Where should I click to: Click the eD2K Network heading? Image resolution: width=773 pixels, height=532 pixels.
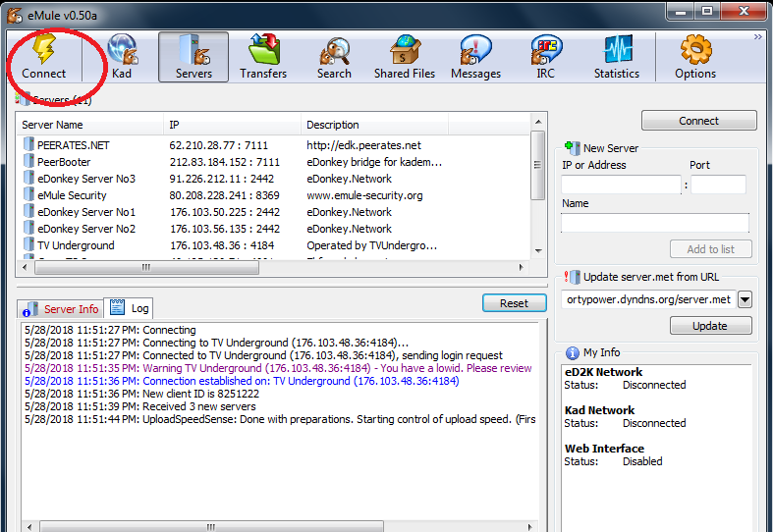tap(603, 372)
